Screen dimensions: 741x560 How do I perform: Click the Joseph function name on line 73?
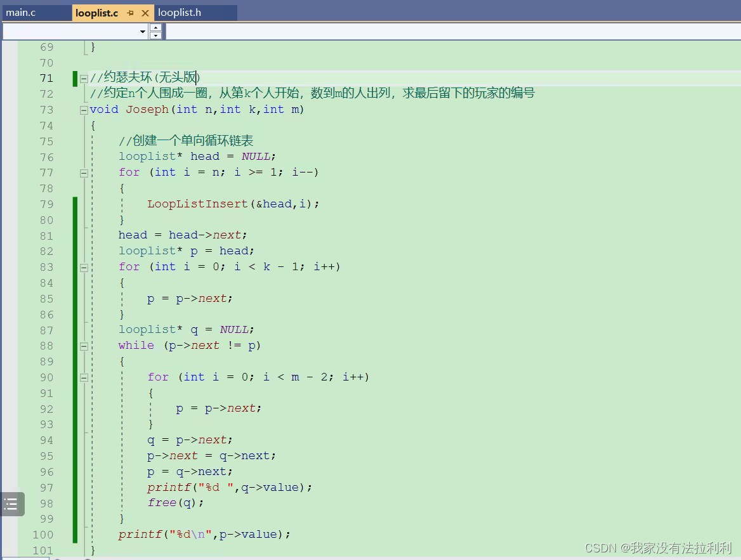coord(147,110)
